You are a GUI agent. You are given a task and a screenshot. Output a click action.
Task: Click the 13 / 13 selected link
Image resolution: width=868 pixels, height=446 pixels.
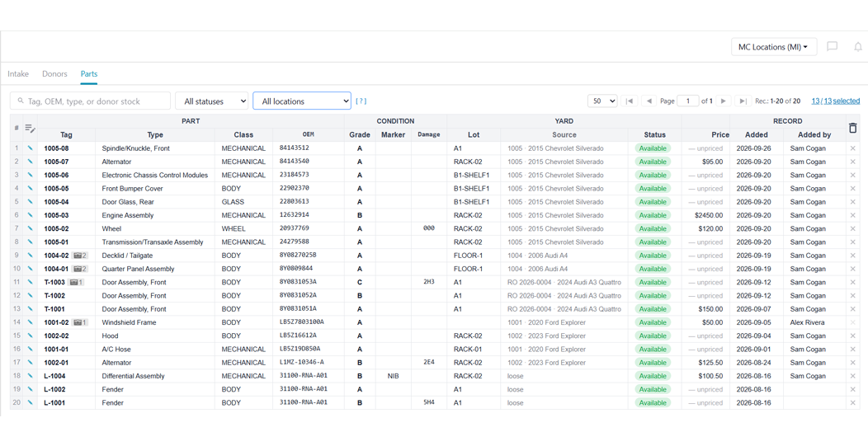[835, 101]
